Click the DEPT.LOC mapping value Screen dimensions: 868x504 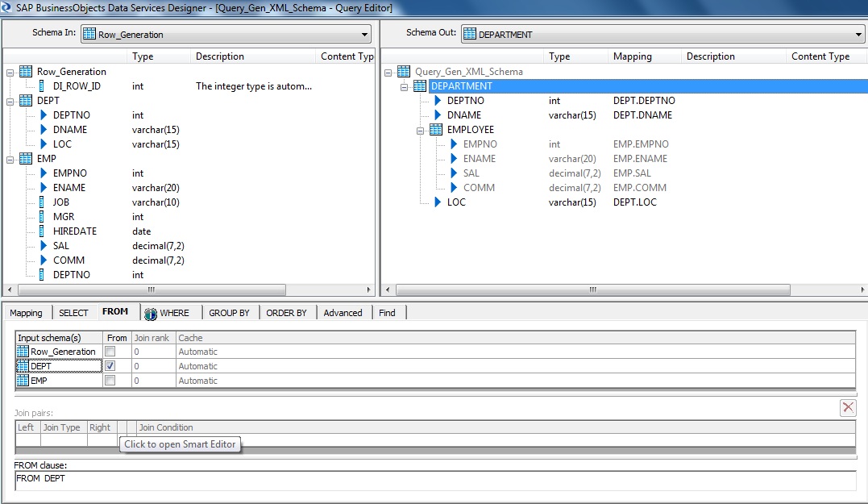635,202
